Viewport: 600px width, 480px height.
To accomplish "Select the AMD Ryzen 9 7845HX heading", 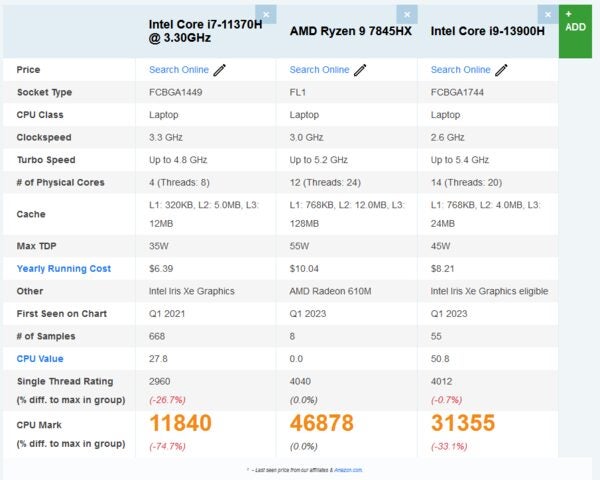I will (x=351, y=31).
